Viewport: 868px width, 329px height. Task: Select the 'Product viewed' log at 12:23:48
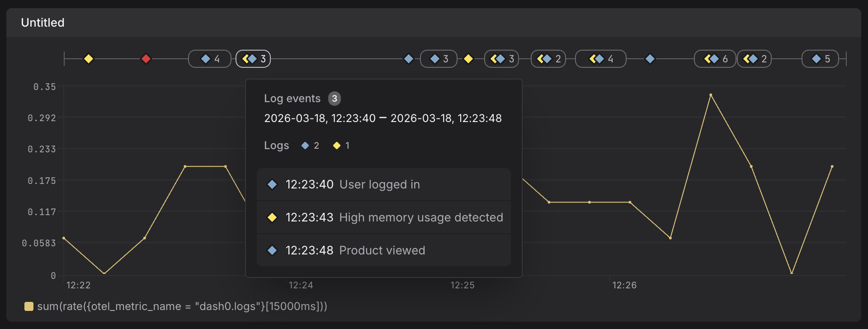[383, 250]
